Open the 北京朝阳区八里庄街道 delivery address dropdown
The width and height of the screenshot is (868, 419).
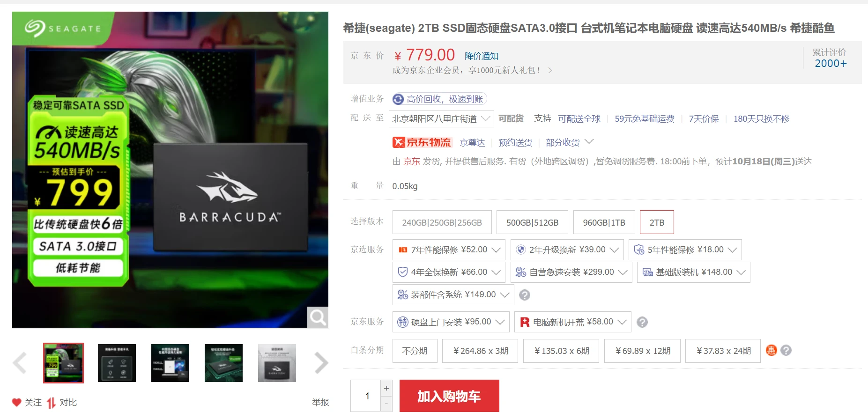coord(441,118)
